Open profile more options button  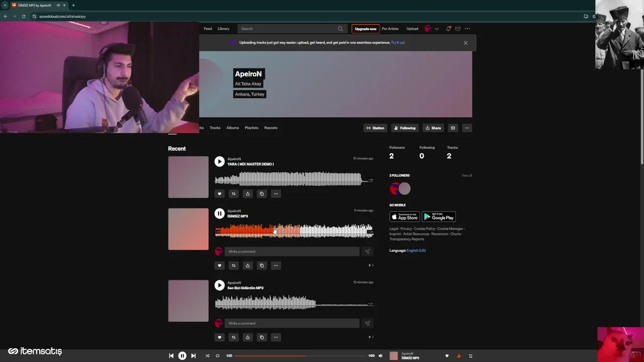coord(467,128)
